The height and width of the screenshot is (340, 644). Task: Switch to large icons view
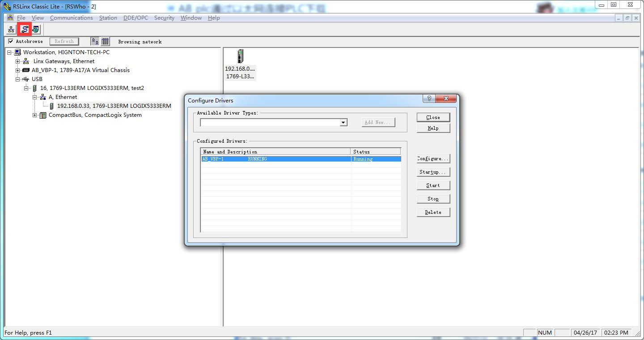95,42
